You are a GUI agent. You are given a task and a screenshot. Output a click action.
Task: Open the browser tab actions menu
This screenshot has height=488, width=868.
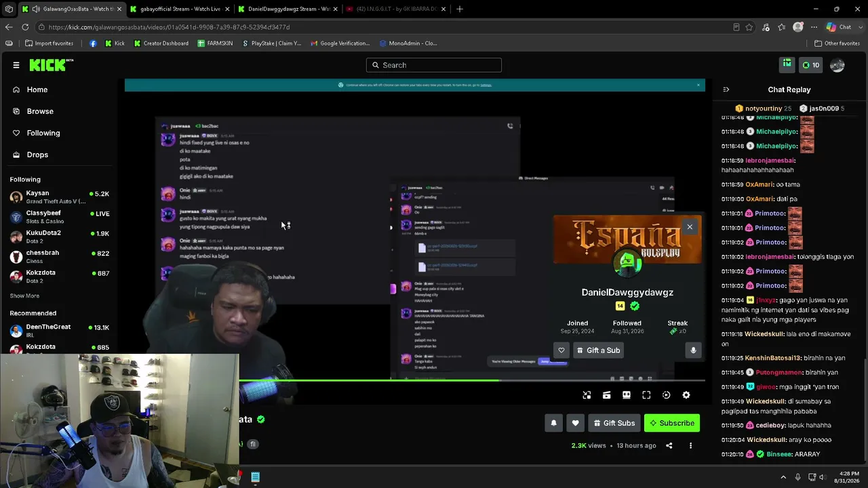pos(9,9)
